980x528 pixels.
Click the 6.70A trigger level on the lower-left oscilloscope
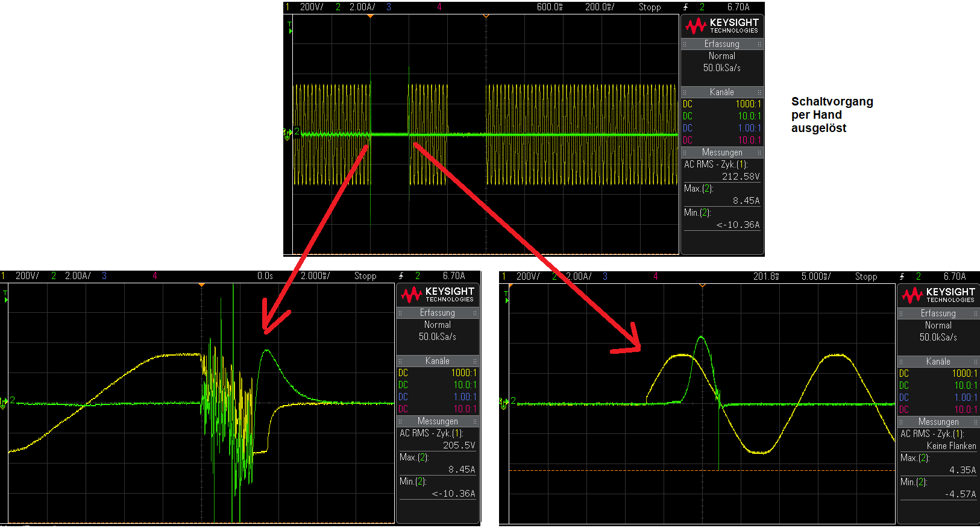click(454, 276)
